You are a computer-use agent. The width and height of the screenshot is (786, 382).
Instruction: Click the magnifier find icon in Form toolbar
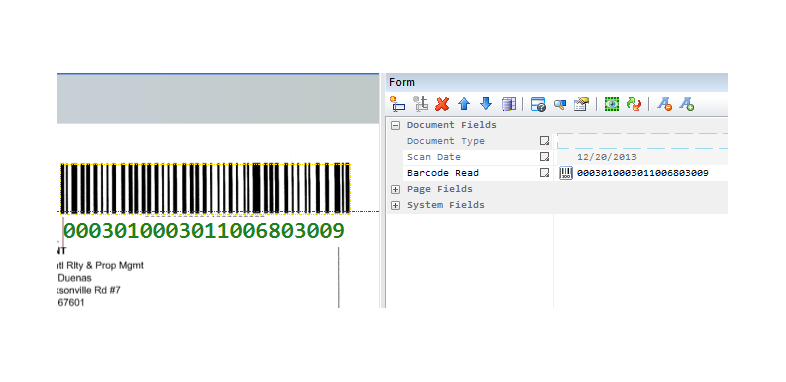click(560, 104)
